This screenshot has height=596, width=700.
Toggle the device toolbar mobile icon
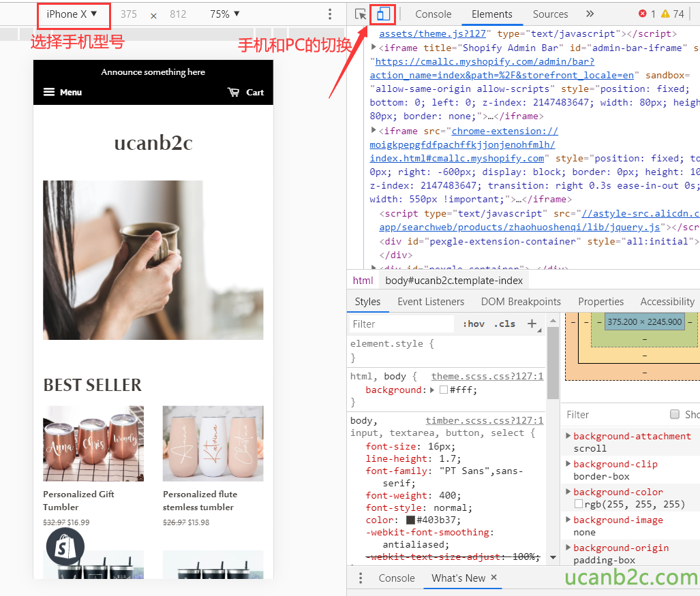(383, 14)
